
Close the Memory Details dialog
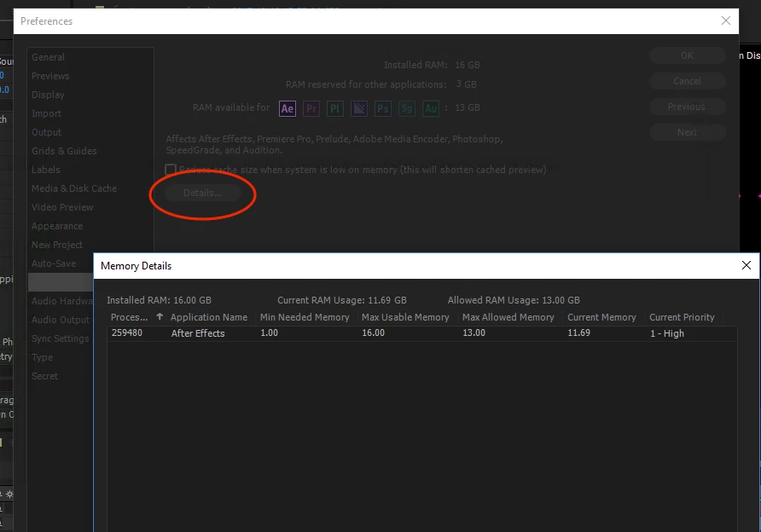[x=746, y=265]
